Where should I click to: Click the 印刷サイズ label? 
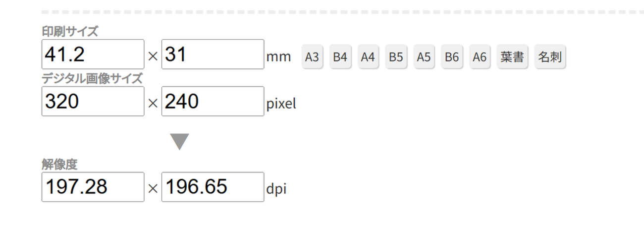coord(70,31)
